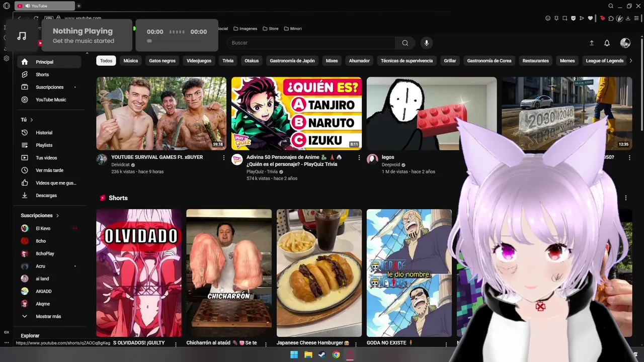The image size is (644, 362).
Task: Open options for Adivina 50 Personajes video
Action: 359,157
